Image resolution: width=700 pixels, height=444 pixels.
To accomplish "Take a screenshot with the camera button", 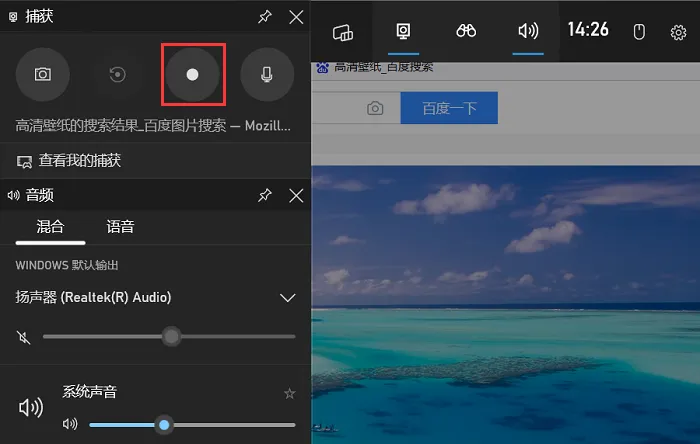I will point(43,74).
